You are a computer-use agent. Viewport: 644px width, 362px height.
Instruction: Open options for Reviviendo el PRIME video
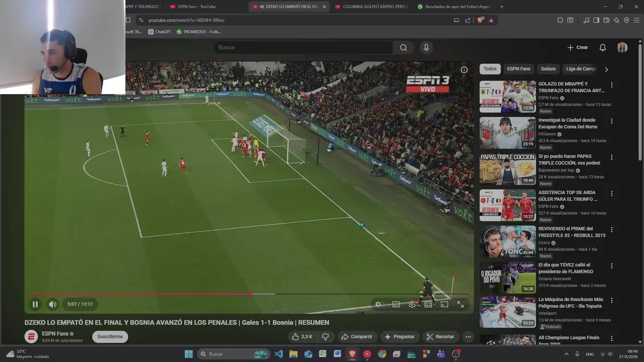612,230
